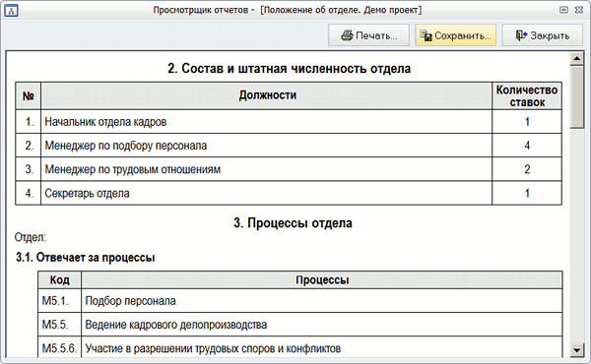The image size is (591, 364).
Task: Click the Закрыть button
Action: (542, 35)
